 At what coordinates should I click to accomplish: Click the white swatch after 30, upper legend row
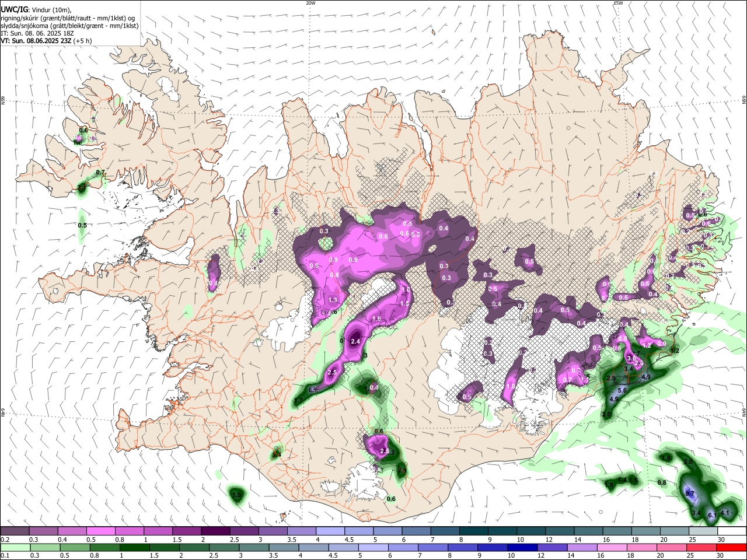tap(732, 531)
